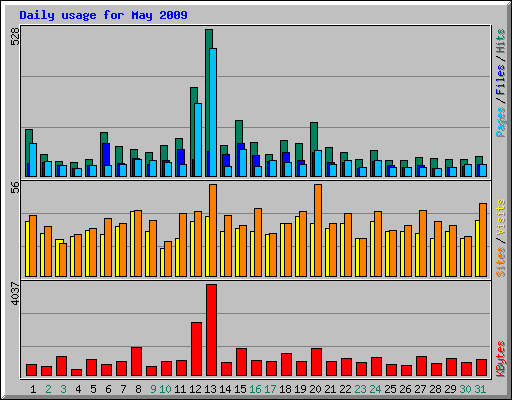Click the Sites legend label
The image size is (512, 400).
pos(501,262)
